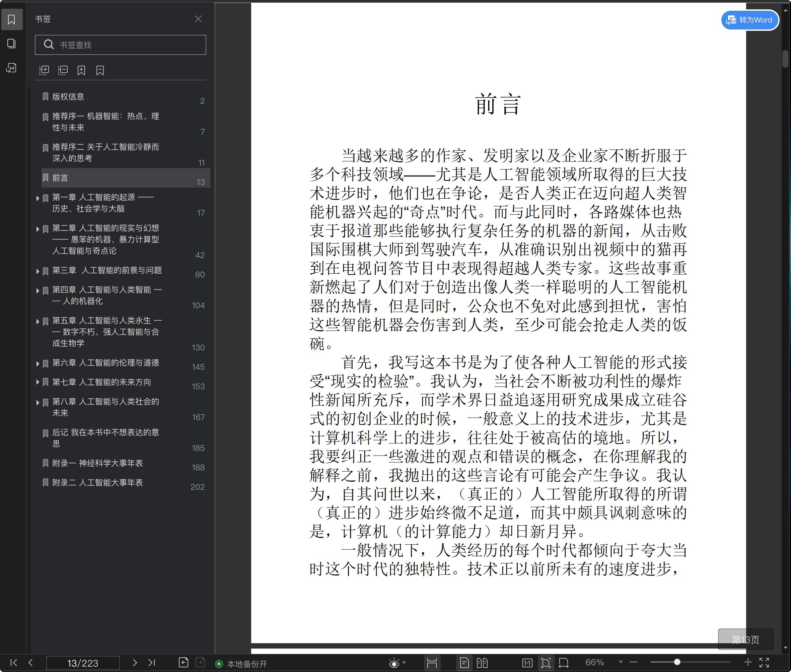This screenshot has width=791, height=672.
Task: Open bookmark 第三章 人工智能的前景与问题
Action: click(107, 270)
